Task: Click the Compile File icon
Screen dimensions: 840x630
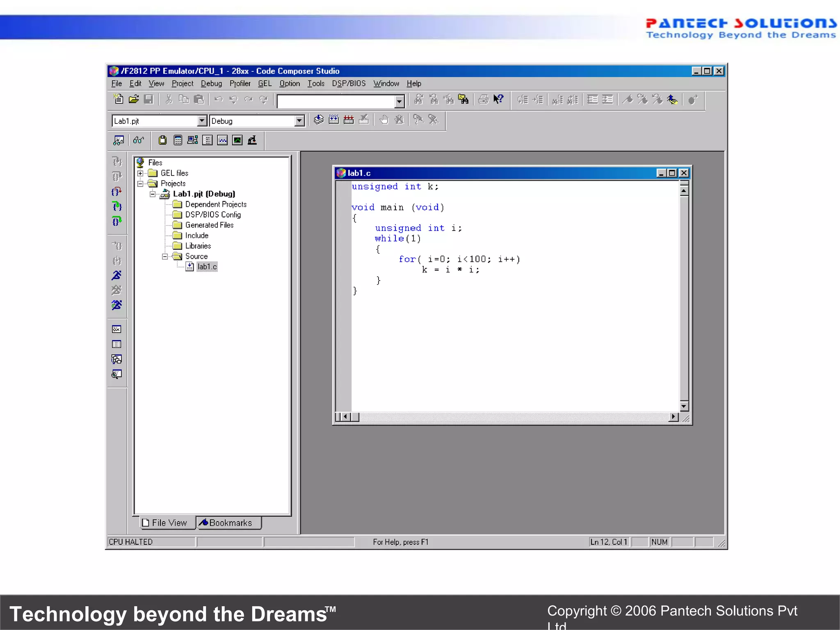Action: pos(319,120)
